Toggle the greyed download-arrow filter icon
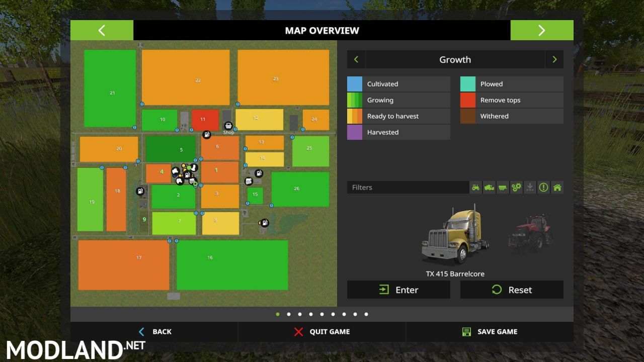The width and height of the screenshot is (644, 362). 530,188
